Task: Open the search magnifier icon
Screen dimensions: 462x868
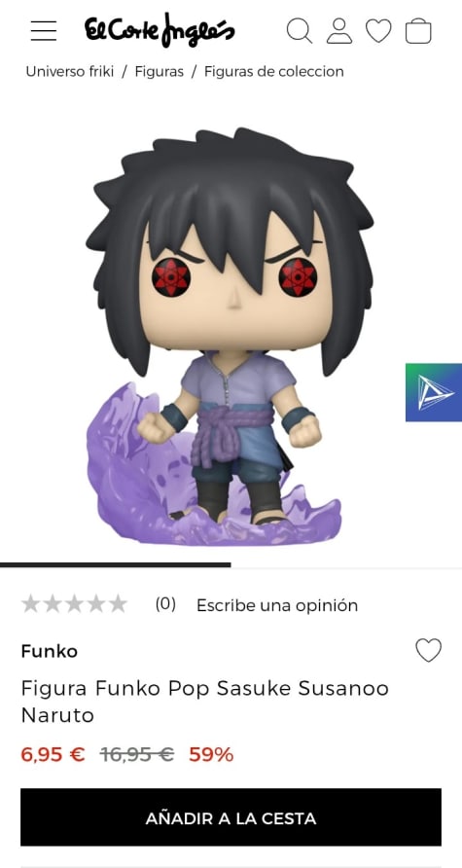Action: coord(300,30)
